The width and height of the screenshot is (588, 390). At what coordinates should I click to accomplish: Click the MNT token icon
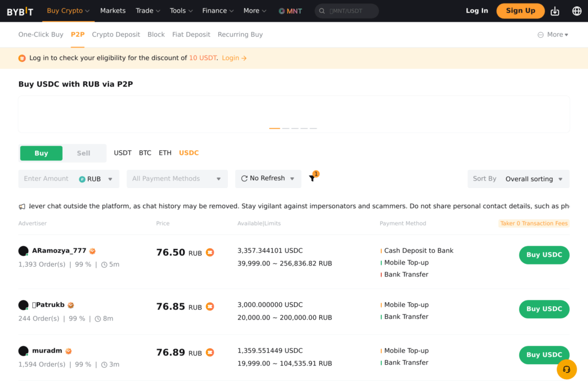(281, 11)
